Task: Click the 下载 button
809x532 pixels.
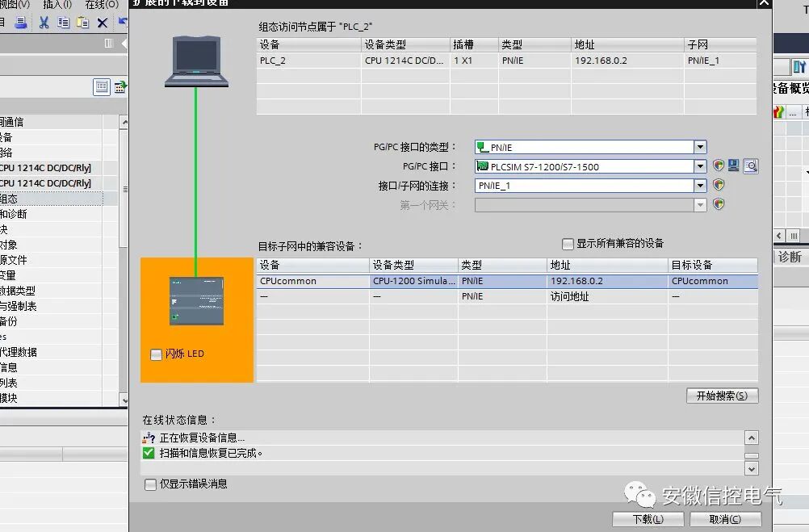Action: tap(648, 520)
